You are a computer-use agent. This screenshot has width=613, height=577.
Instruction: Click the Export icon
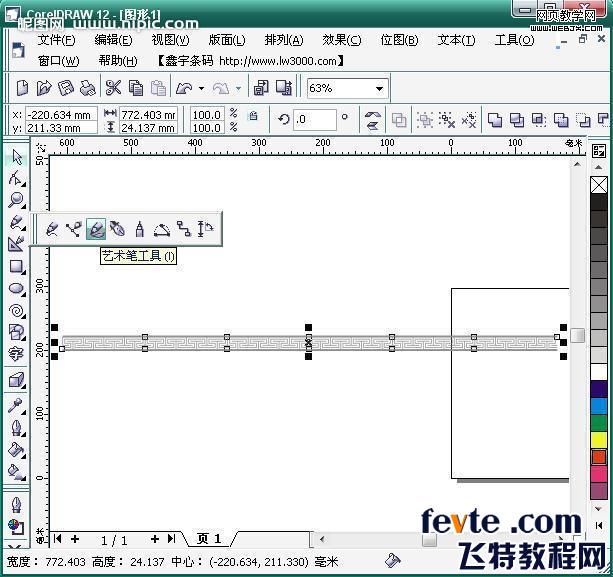[284, 88]
